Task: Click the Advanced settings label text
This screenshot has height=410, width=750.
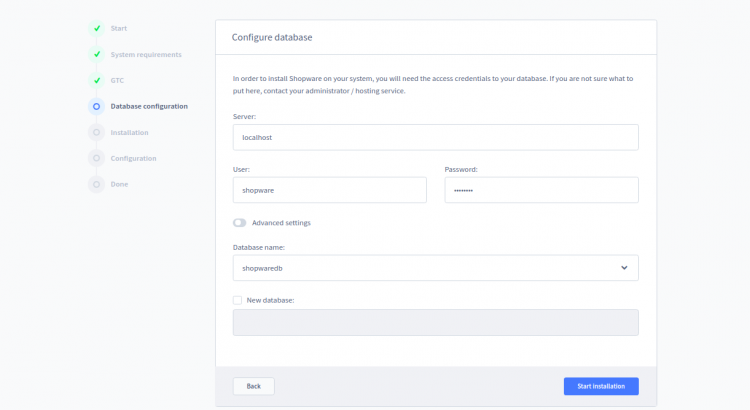Action: [x=281, y=222]
